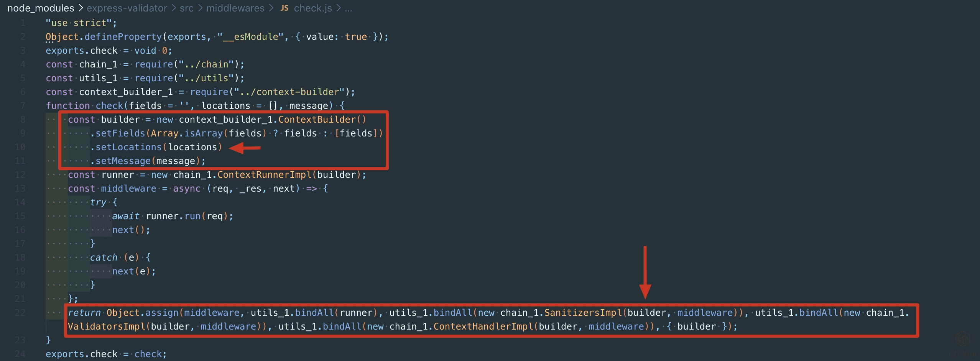This screenshot has width=980, height=361.
Task: Click line number 22 in the gutter
Action: (20, 313)
